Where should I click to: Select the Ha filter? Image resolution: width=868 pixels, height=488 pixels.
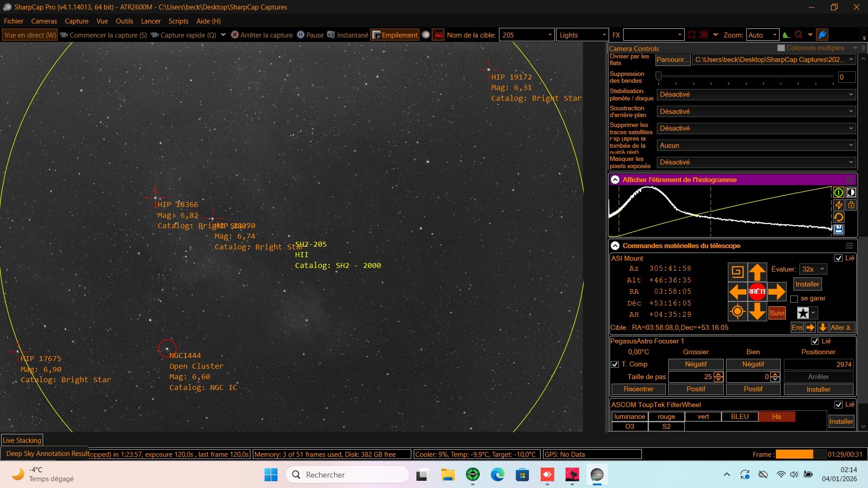(x=776, y=417)
